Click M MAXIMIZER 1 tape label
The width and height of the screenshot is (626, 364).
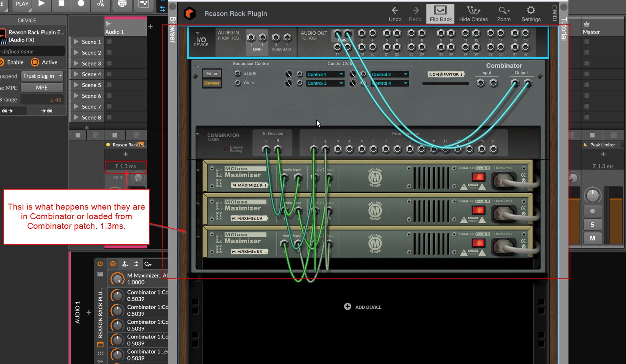[250, 185]
